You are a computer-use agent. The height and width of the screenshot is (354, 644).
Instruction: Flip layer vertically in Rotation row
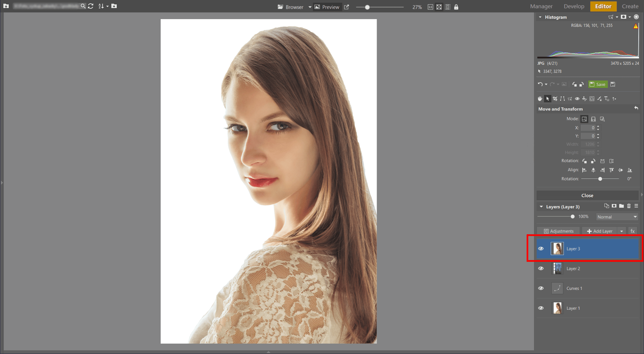click(611, 161)
